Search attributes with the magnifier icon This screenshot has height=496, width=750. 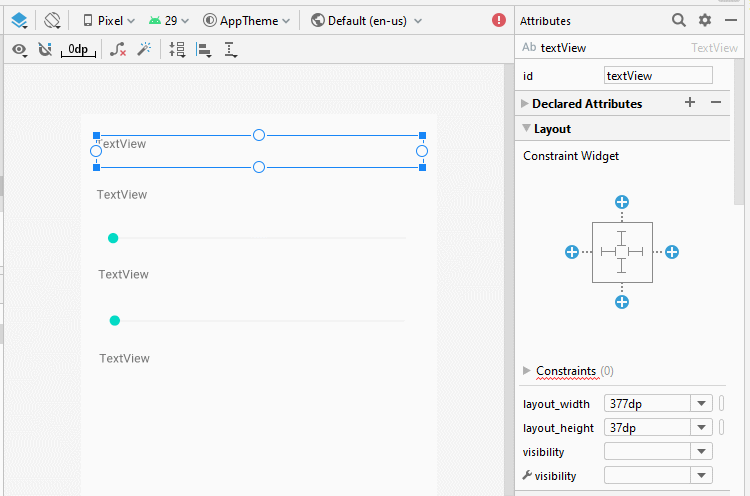678,20
